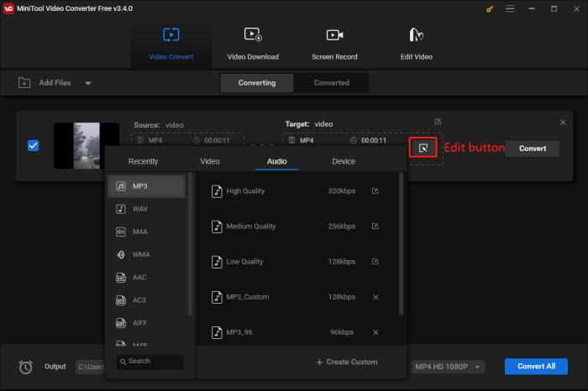Open the hamburger menu in title bar
Screen dimensions: 588x391
pos(510,8)
